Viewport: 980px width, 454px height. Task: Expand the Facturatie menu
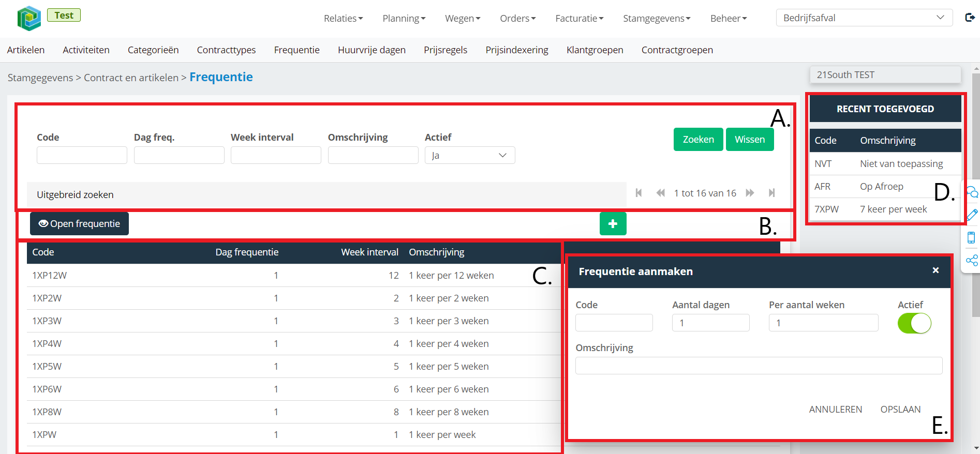[x=579, y=18]
